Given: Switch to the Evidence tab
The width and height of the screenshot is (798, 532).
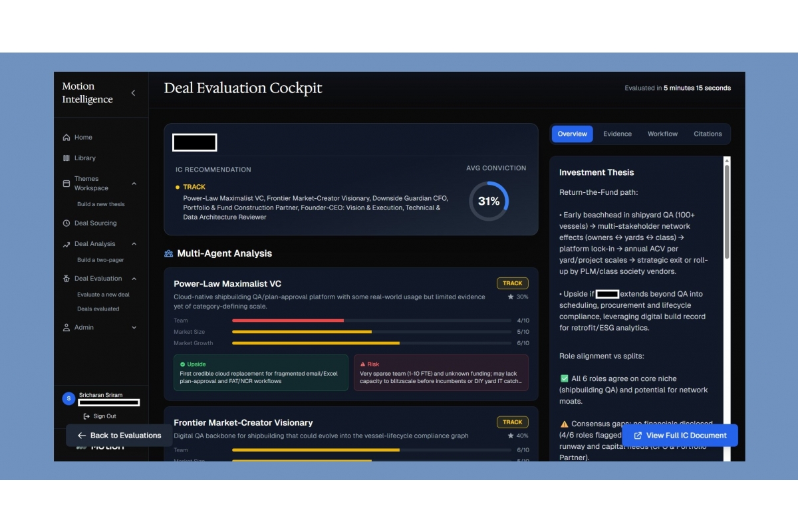Looking at the screenshot, I should [x=617, y=134].
